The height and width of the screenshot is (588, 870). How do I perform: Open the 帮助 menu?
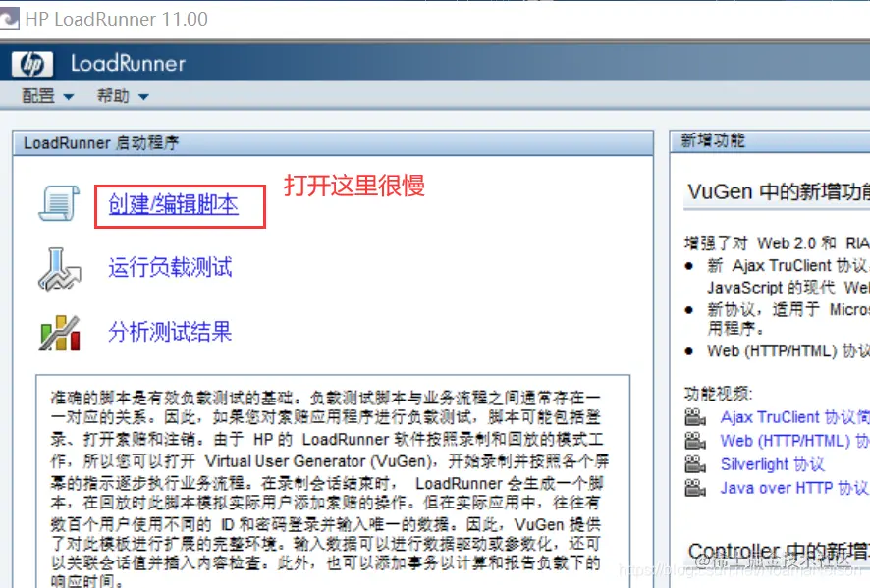pyautogui.click(x=113, y=96)
